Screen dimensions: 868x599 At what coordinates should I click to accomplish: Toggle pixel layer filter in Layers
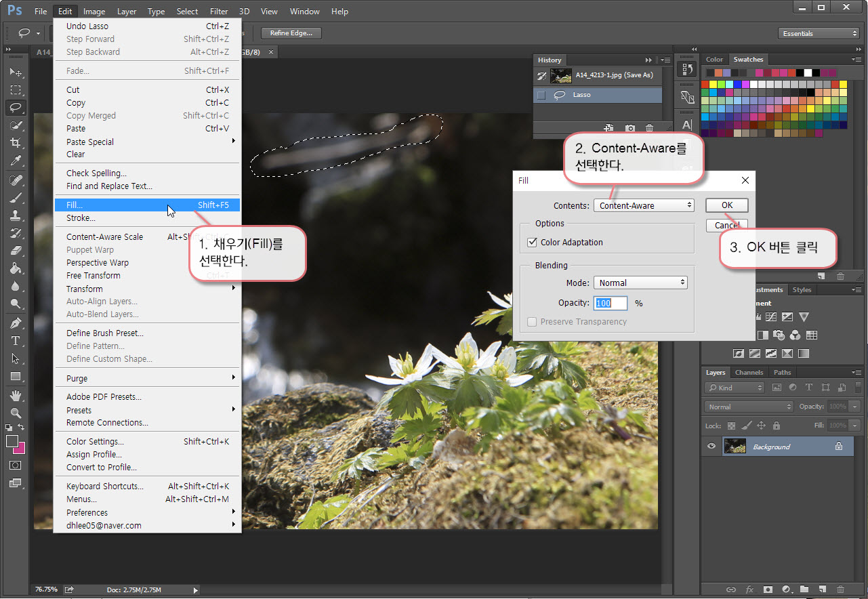point(777,388)
